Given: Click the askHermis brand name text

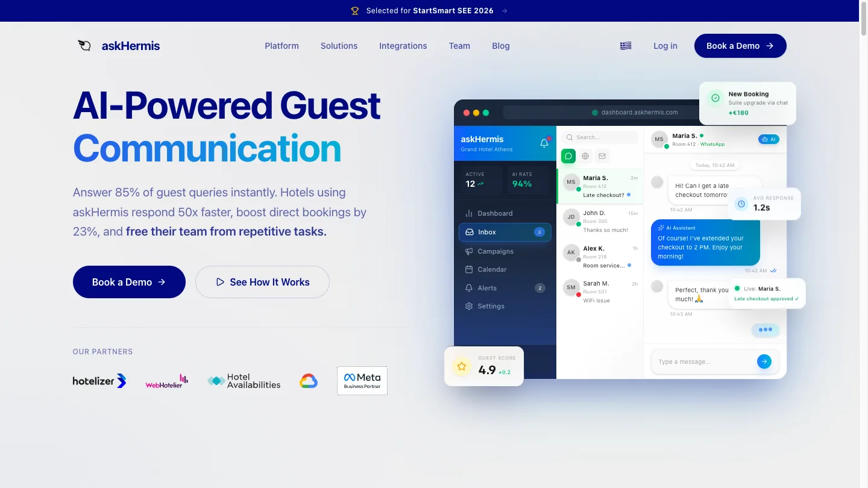Looking at the screenshot, I should 131,46.
